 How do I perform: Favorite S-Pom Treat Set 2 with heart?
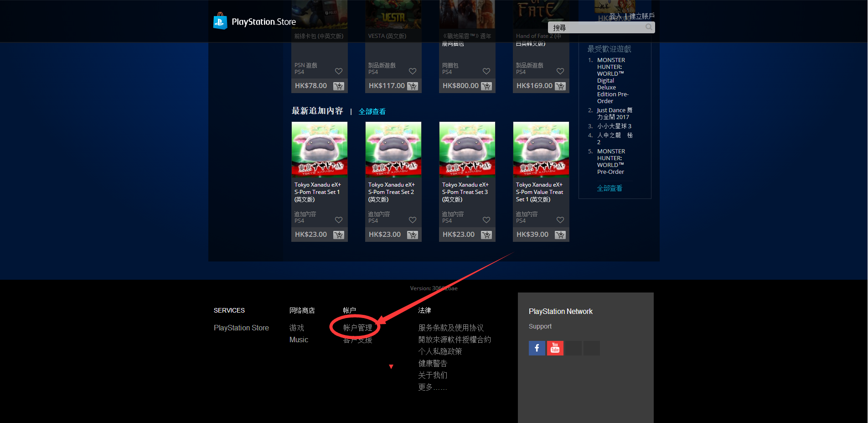(x=412, y=219)
